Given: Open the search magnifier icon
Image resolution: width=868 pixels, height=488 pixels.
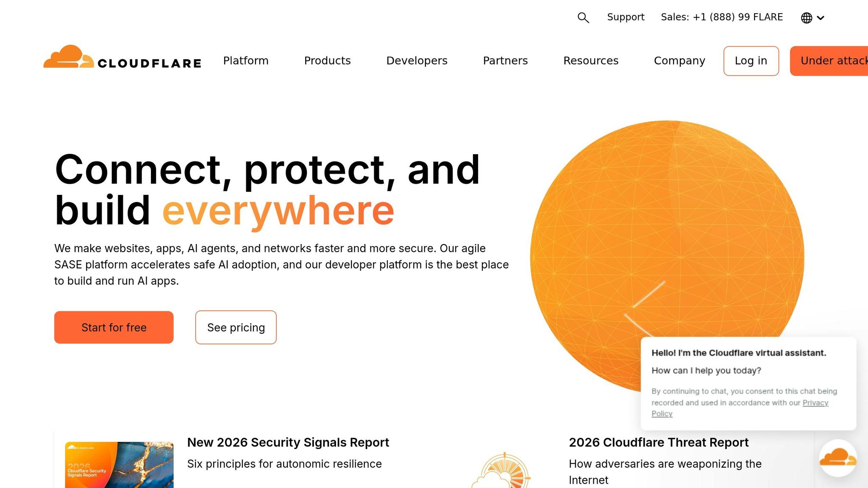Looking at the screenshot, I should pos(583,17).
